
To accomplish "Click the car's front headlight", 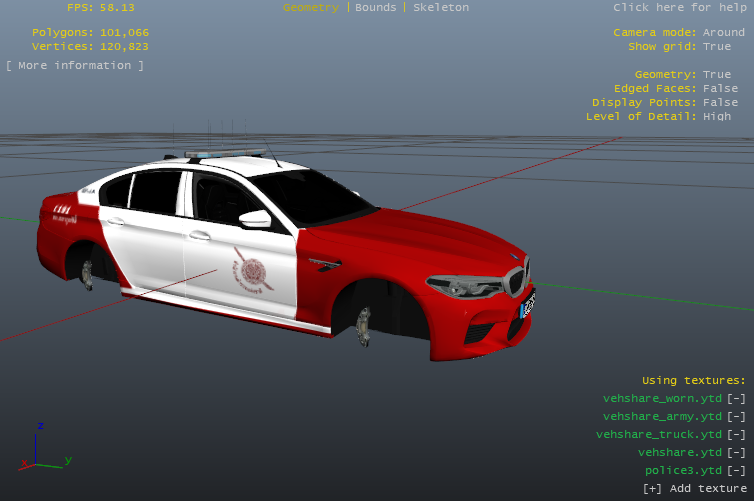I will click(x=465, y=286).
